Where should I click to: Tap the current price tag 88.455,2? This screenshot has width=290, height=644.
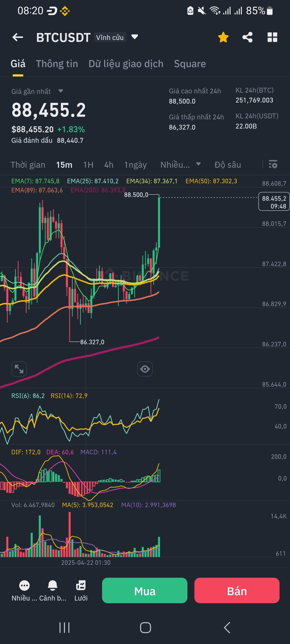pyautogui.click(x=274, y=202)
